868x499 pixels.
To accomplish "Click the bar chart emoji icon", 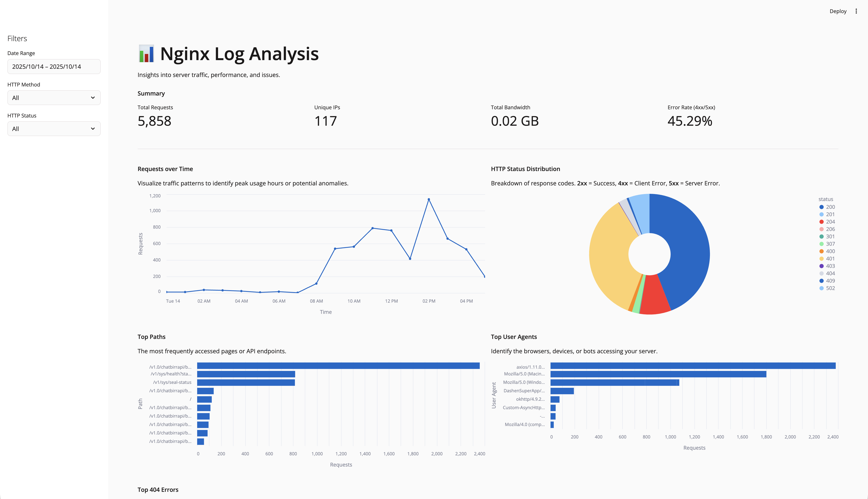I will pyautogui.click(x=146, y=54).
